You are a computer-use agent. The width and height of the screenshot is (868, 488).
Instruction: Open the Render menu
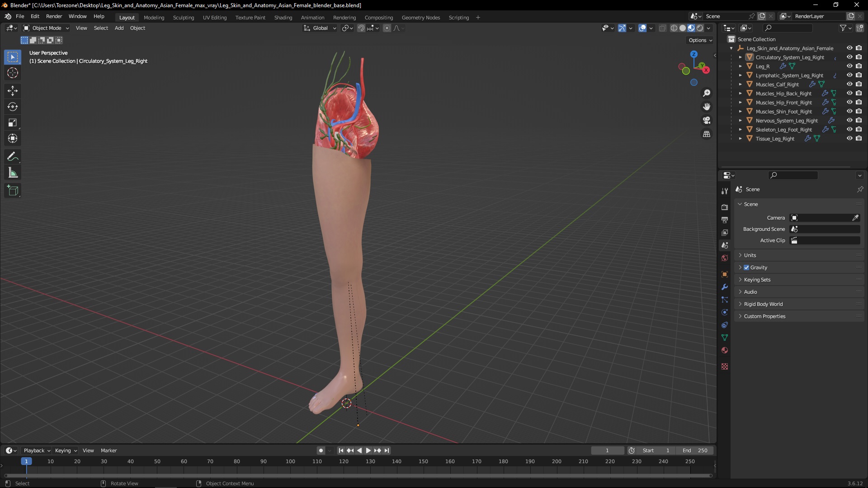(54, 16)
